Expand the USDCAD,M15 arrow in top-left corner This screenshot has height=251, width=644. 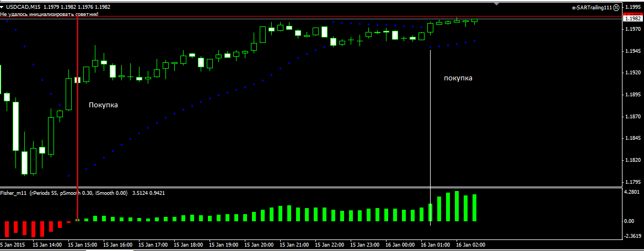pyautogui.click(x=2, y=7)
